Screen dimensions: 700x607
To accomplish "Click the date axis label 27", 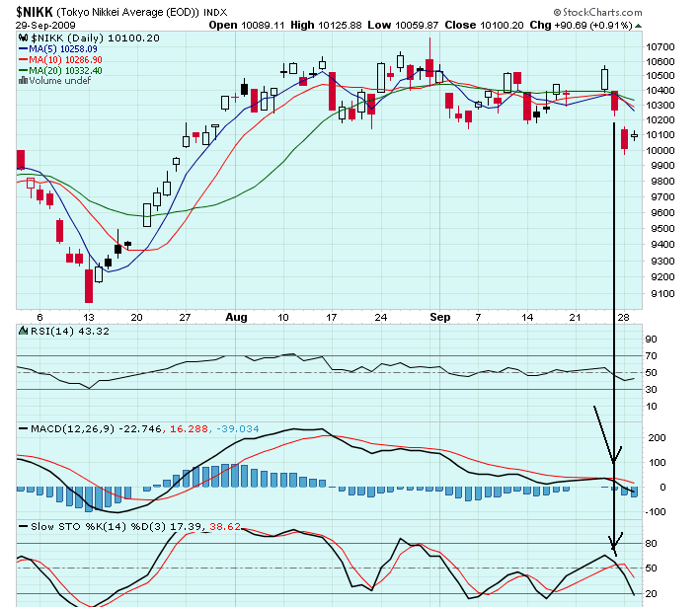I will 185,318.
